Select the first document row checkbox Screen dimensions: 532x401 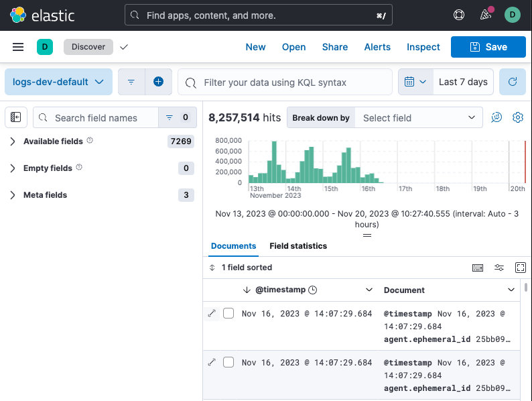point(228,313)
